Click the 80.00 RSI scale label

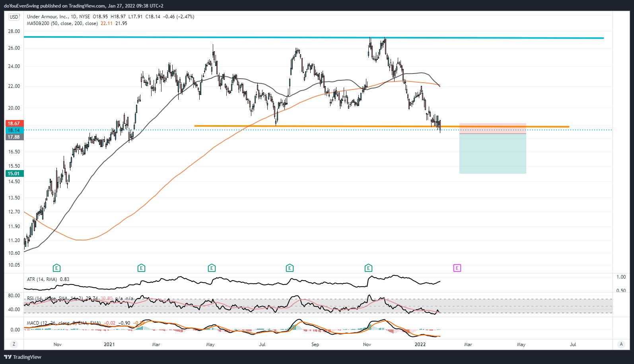[14, 296]
